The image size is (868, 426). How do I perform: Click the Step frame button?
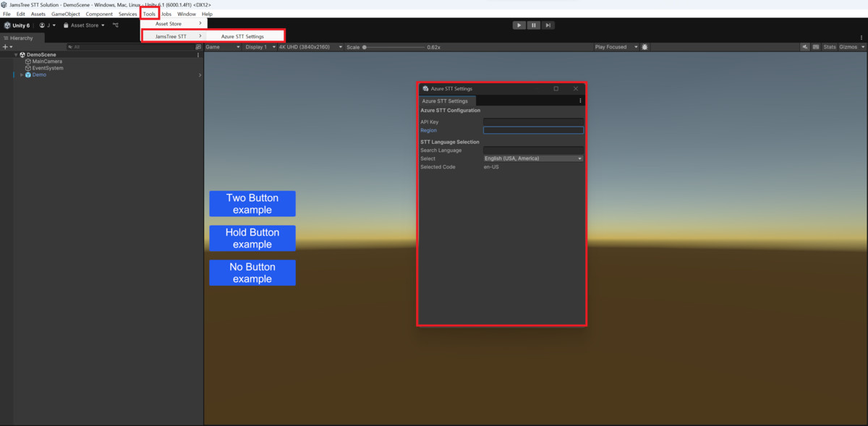(x=548, y=25)
